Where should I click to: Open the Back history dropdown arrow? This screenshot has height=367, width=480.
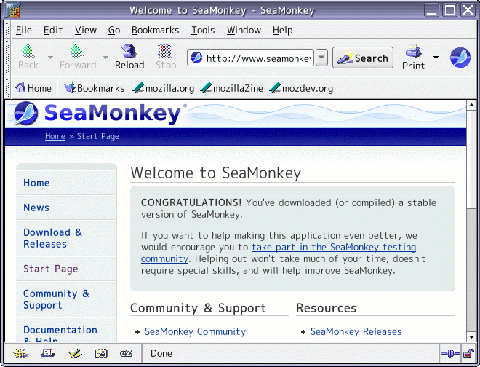[50, 57]
